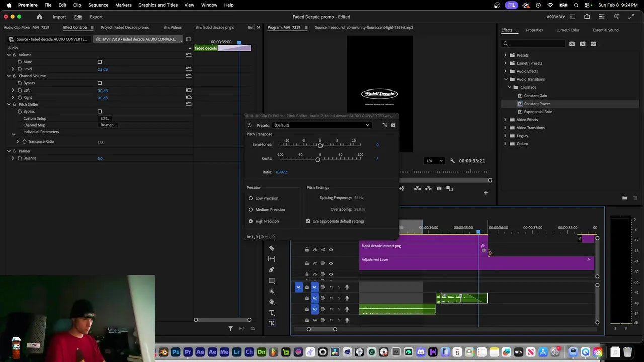Show overflow panel tabs chevron
644x362 pixels.
[259, 27]
